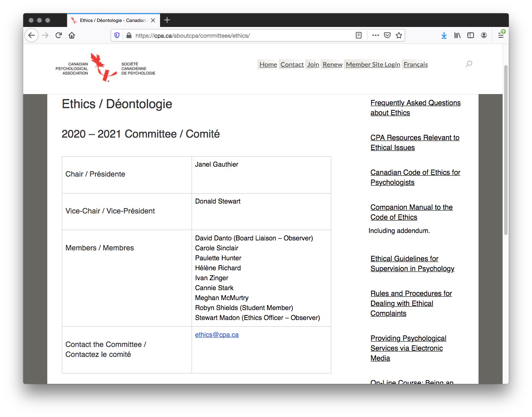
Task: Open the Home navigation link
Action: click(268, 64)
